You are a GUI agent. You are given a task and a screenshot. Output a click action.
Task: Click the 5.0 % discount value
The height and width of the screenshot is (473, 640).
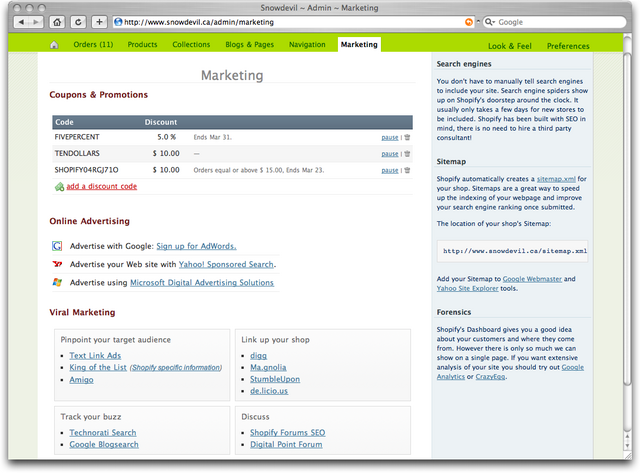(x=167, y=137)
